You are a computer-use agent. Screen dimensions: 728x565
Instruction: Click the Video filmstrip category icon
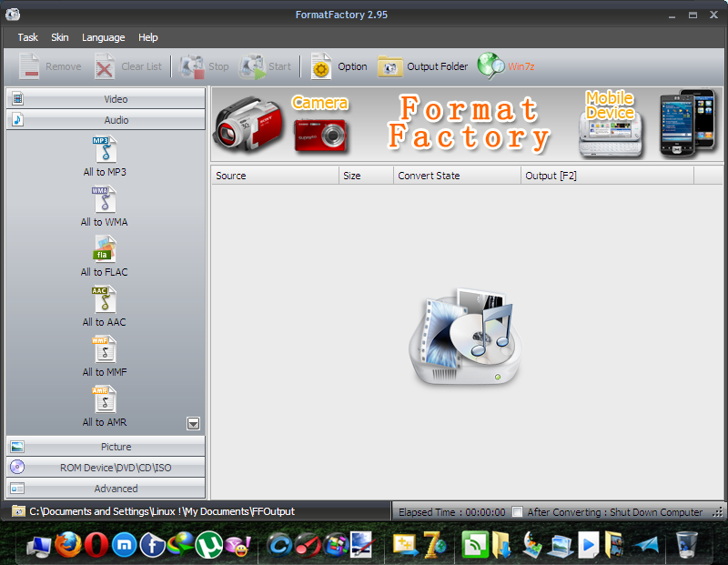17,98
